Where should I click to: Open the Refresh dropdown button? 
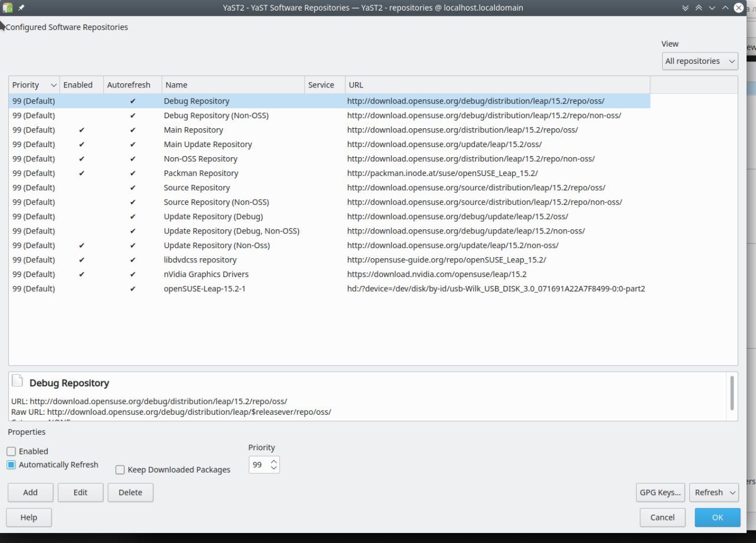tap(713, 492)
